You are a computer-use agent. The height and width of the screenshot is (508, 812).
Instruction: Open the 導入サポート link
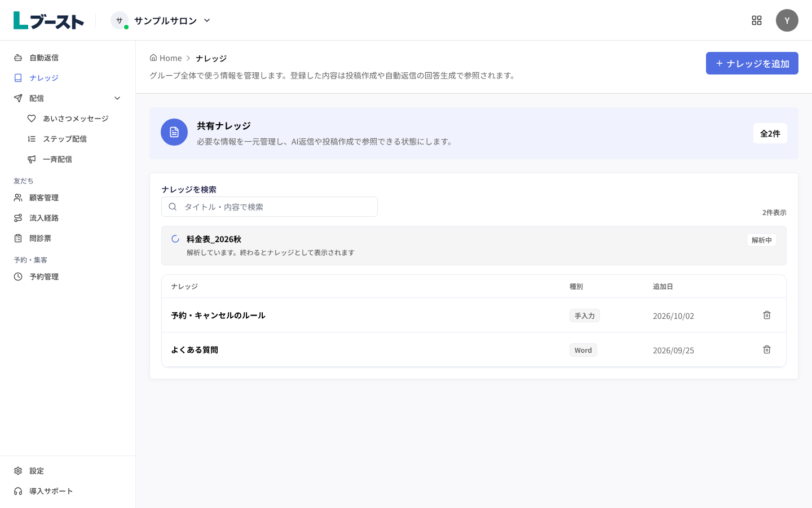click(x=68, y=491)
